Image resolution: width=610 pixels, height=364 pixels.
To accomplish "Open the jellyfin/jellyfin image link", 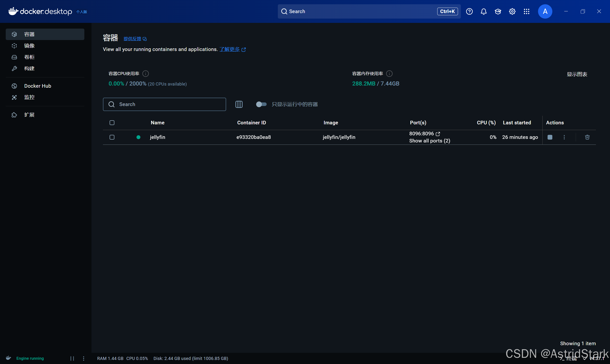I will (339, 137).
